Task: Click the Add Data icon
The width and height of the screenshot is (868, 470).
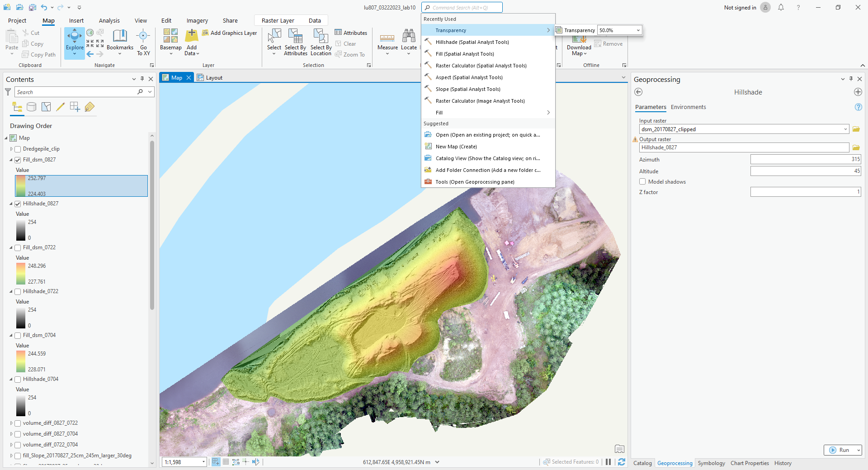Action: click(x=192, y=36)
